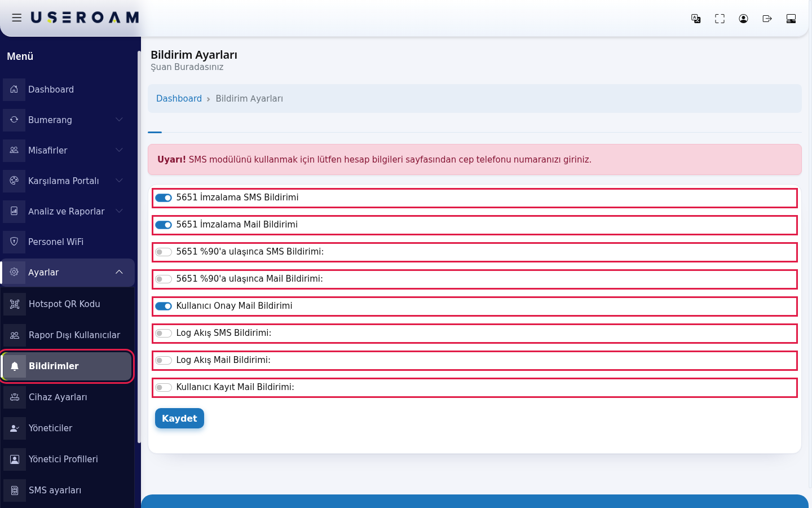The image size is (812, 508).
Task: Disable 5651 İmzalama SMS Bildirimi toggle
Action: click(164, 198)
